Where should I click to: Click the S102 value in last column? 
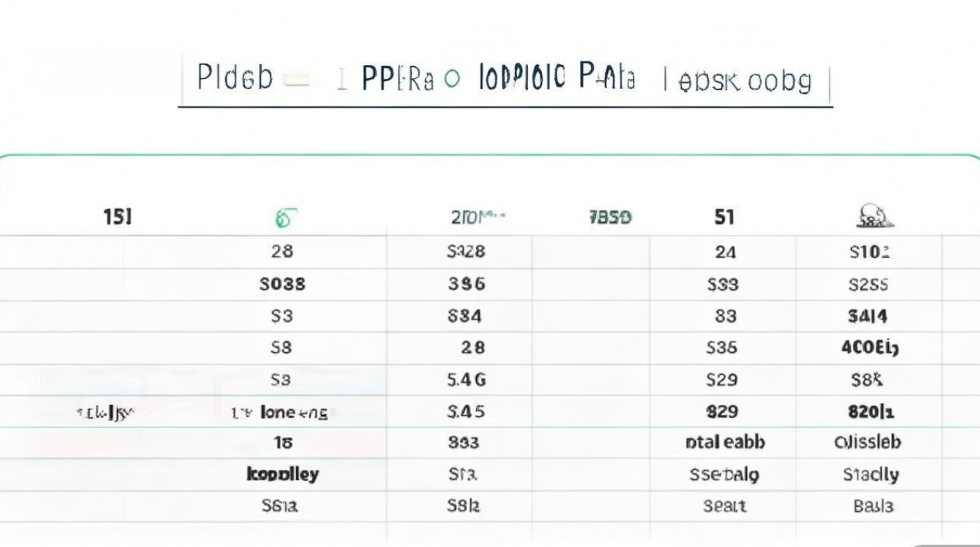pyautogui.click(x=869, y=253)
